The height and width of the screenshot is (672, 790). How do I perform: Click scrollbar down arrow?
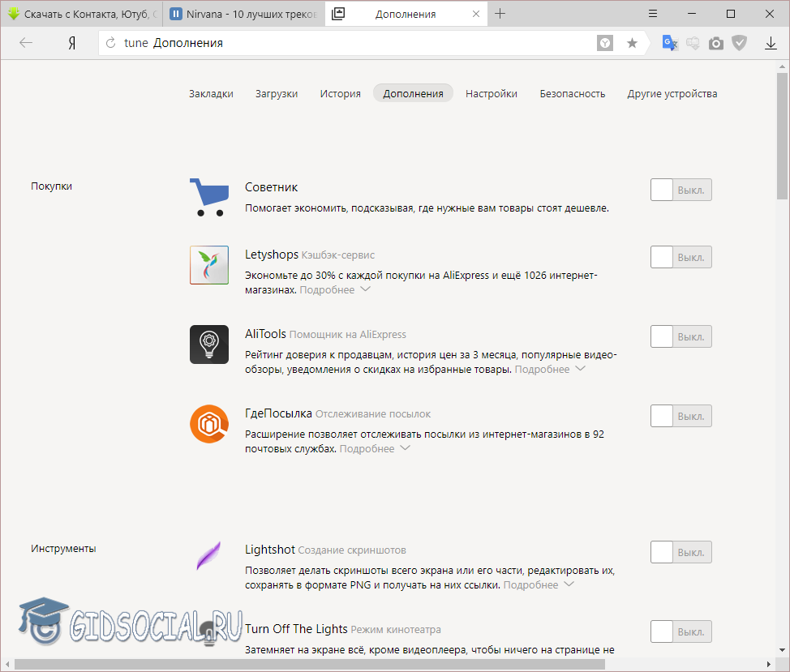click(782, 650)
